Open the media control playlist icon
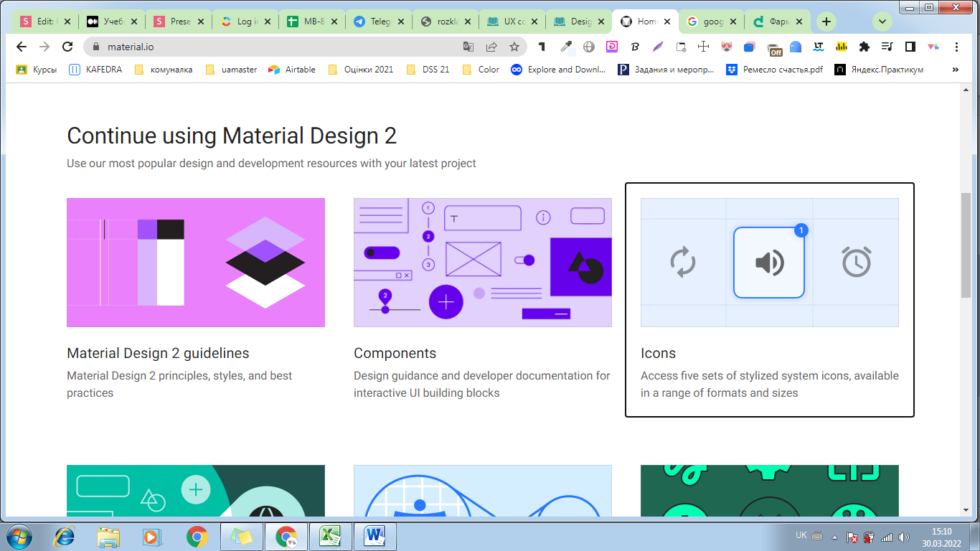This screenshot has width=980, height=551. click(887, 47)
